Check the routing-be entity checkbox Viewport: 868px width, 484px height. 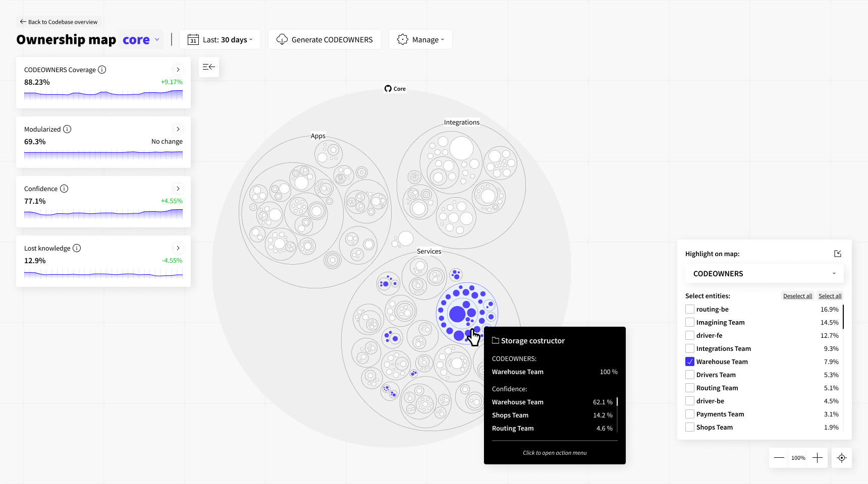tap(690, 309)
